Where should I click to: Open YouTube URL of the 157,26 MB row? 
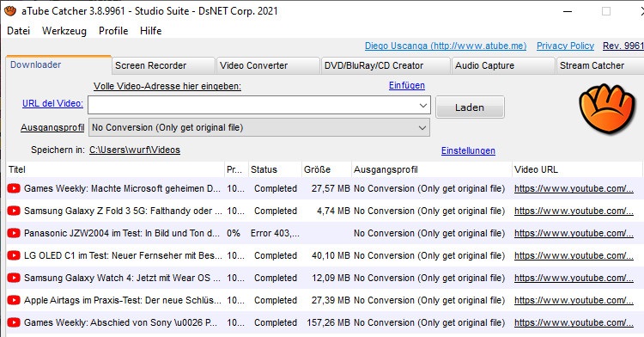click(x=574, y=322)
